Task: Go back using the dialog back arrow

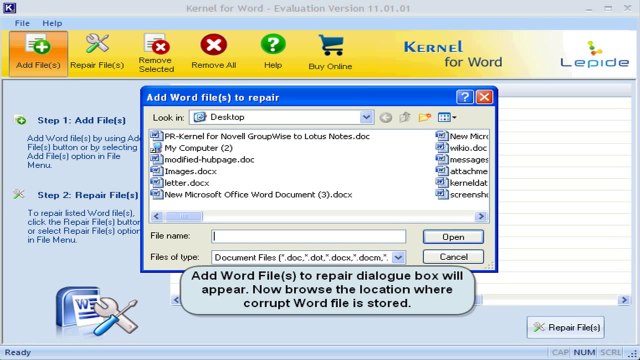Action: coord(385,118)
